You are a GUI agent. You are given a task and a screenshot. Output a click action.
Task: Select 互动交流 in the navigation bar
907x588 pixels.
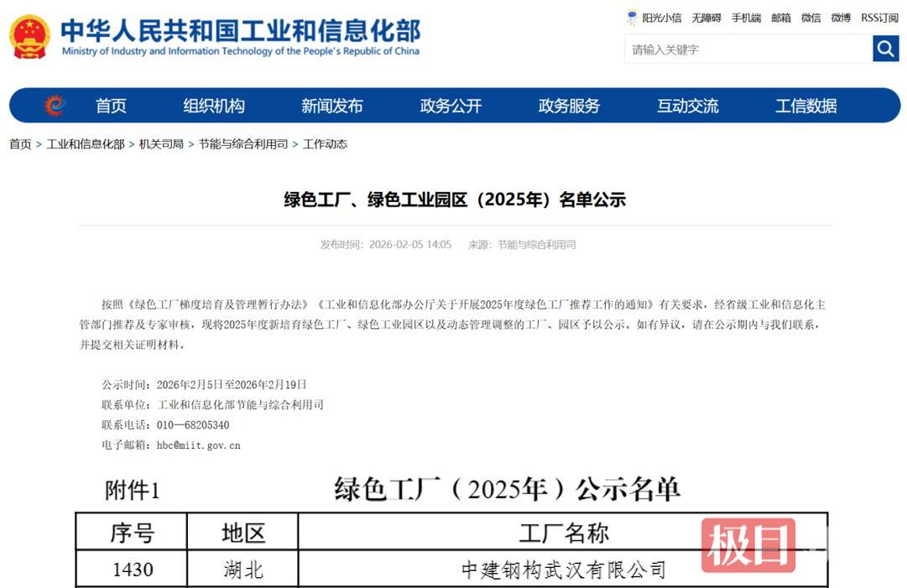pyautogui.click(x=687, y=106)
